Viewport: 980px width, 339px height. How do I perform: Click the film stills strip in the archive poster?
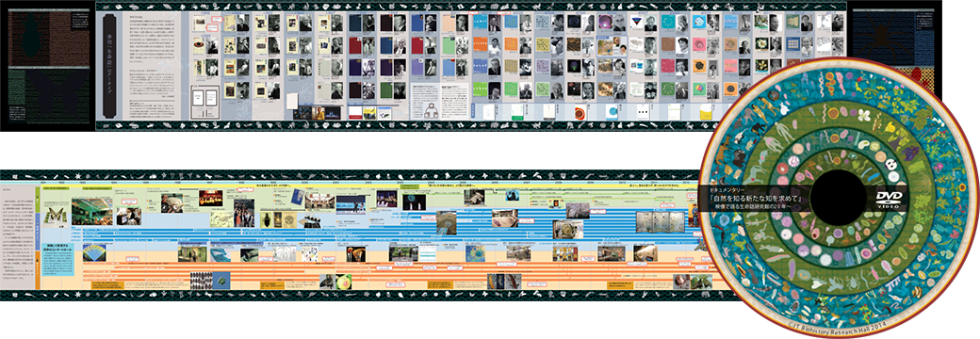coord(318,113)
